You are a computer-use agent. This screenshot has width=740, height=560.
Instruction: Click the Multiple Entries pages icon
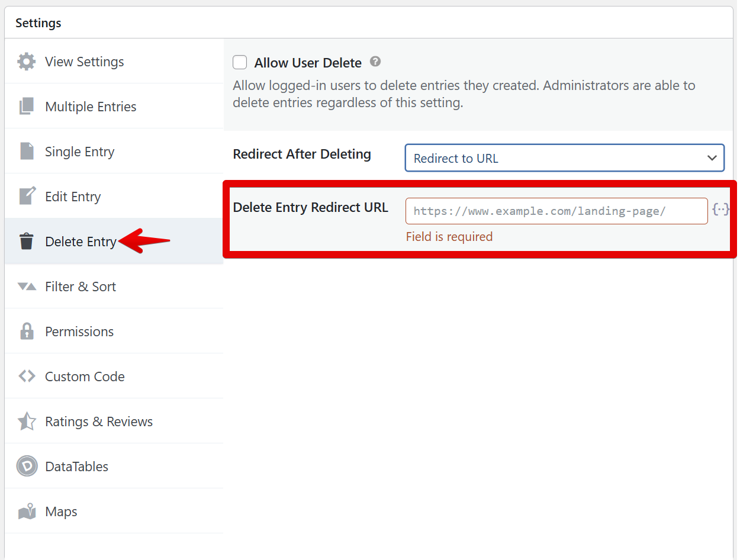pos(27,107)
